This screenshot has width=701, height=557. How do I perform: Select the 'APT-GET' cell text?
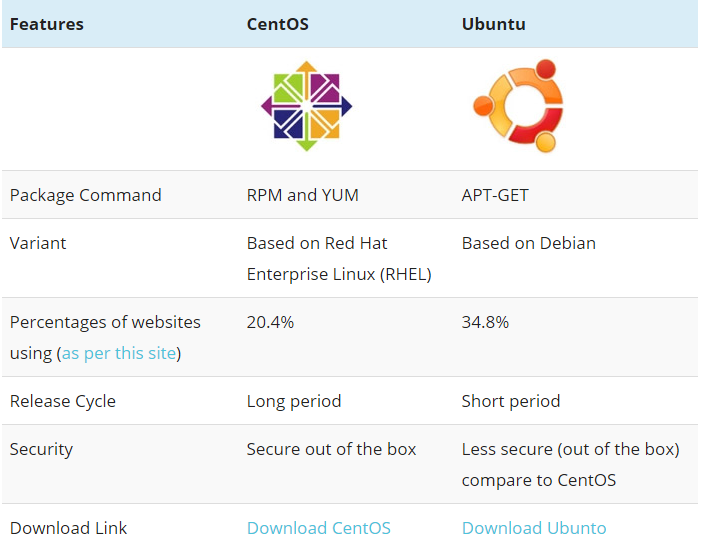coord(494,195)
